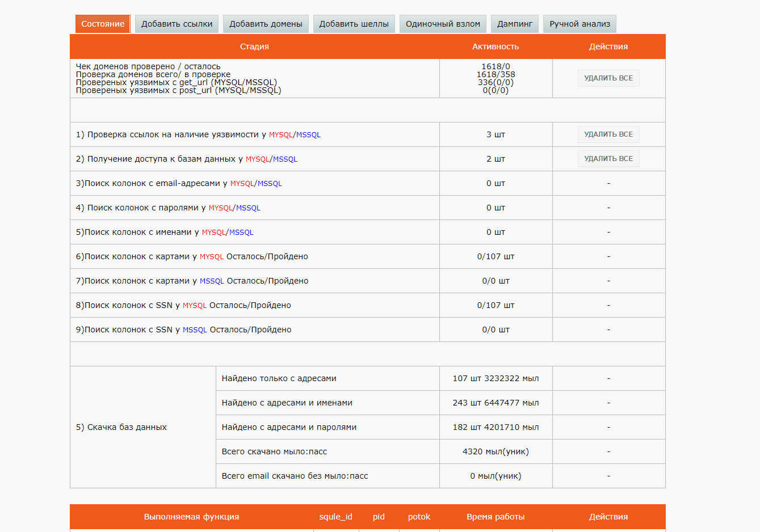Click the value "336(0/0)"

[496, 82]
